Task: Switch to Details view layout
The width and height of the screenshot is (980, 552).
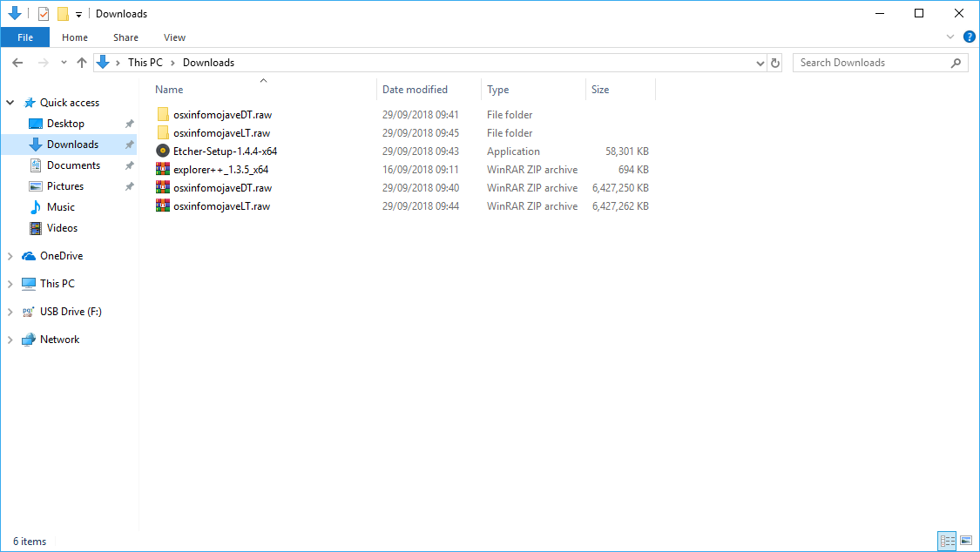Action: (947, 542)
